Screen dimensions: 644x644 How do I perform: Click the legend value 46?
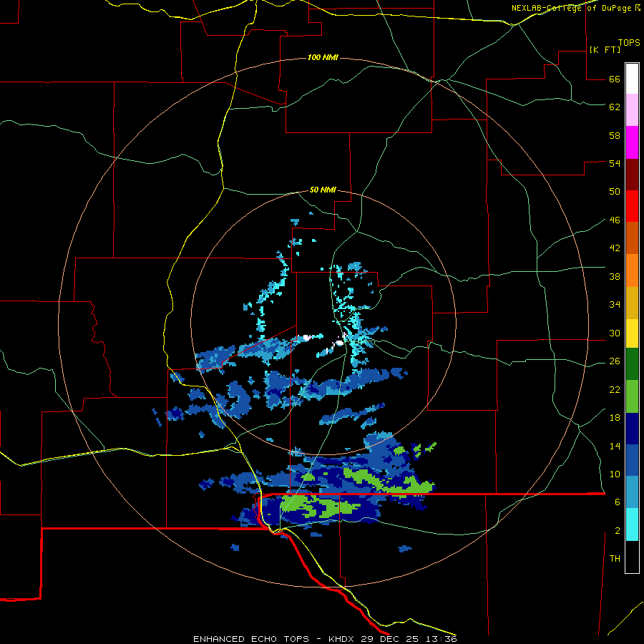click(x=615, y=220)
